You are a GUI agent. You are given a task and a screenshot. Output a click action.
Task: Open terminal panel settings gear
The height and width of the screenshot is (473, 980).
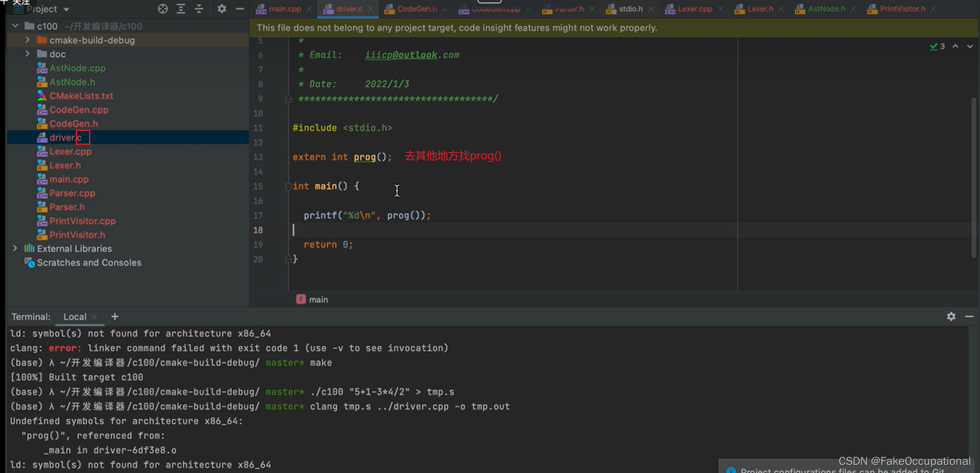point(951,316)
